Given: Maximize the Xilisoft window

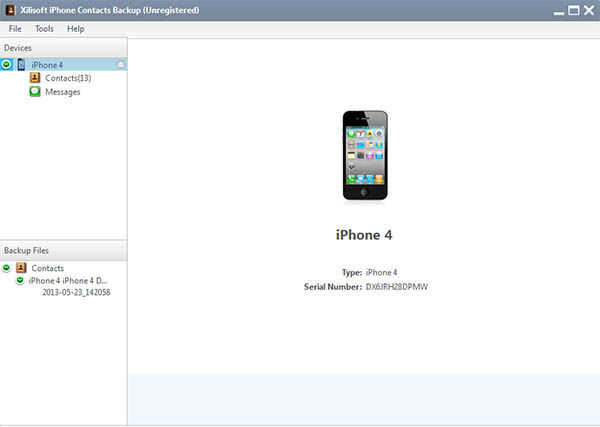Looking at the screenshot, I should point(574,10).
